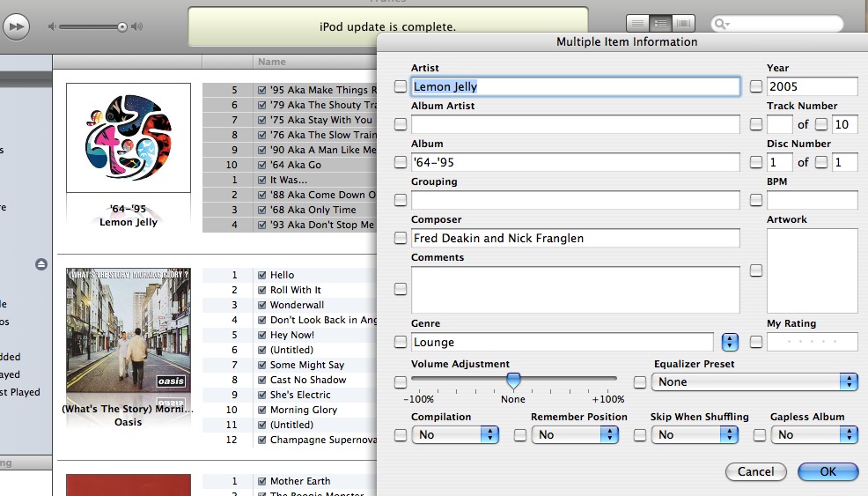Select the Oasis Morning Glory album artwork
Image resolution: width=868 pixels, height=496 pixels.
click(129, 330)
